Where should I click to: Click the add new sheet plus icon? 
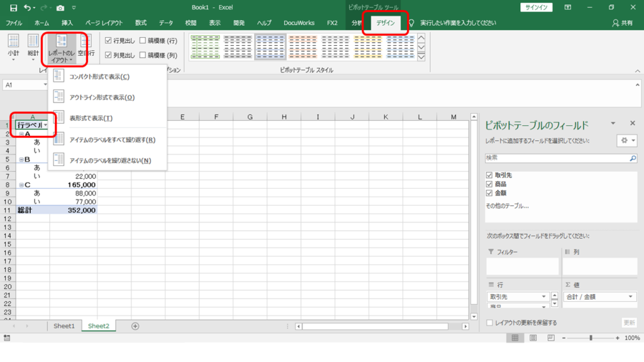(x=135, y=326)
